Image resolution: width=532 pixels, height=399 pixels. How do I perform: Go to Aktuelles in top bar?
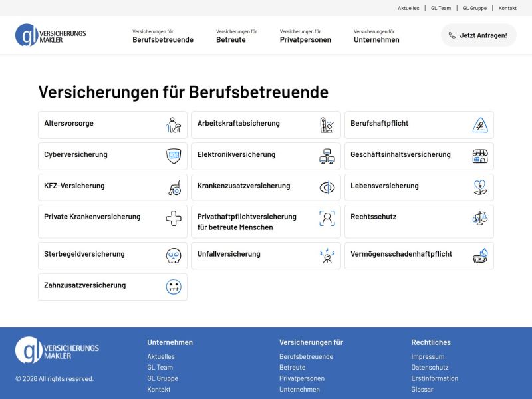coord(408,8)
